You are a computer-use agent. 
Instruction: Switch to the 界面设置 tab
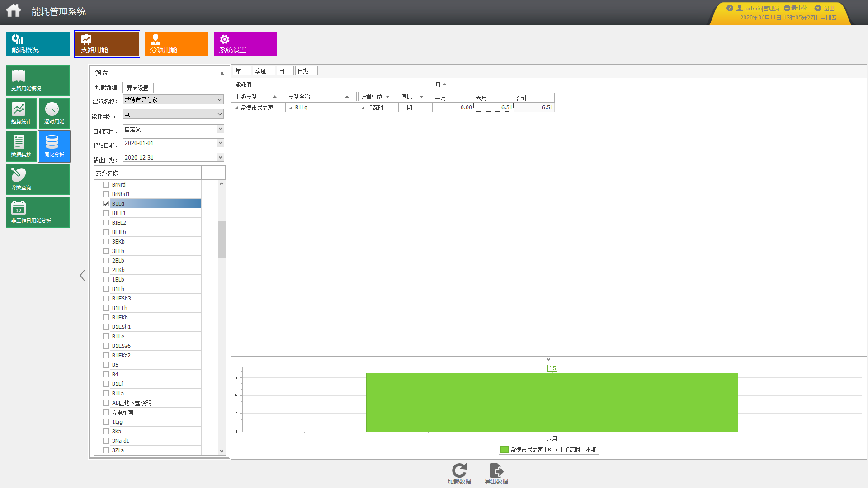coord(137,88)
